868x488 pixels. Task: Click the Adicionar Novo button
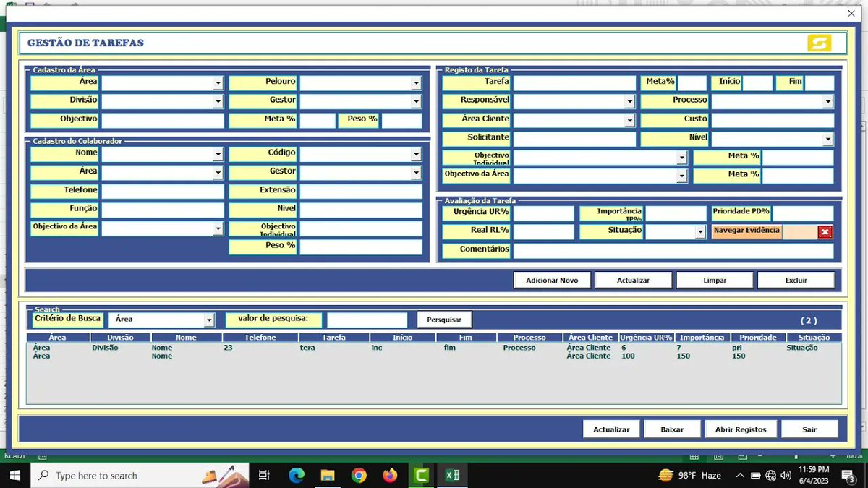[552, 280]
